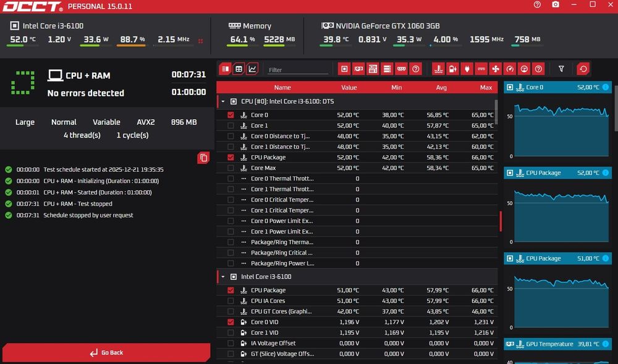Viewport: 618px width, 364px height.
Task: Sort table by Name column header
Action: [282, 88]
